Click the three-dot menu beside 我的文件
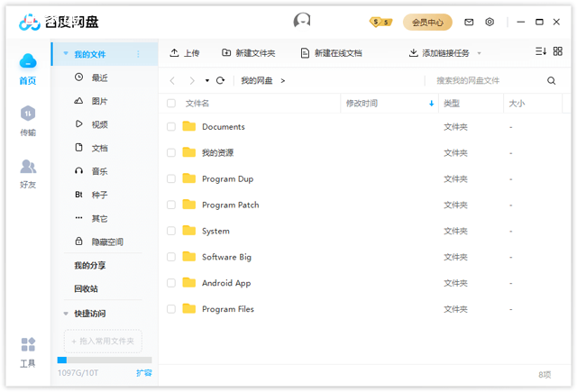Image resolution: width=577 pixels, height=392 pixels. (138, 54)
